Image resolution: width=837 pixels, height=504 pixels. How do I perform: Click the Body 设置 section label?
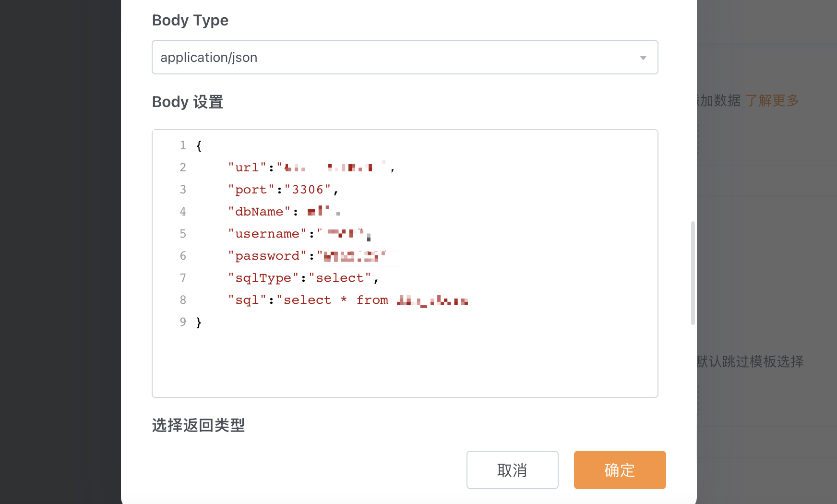coord(188,102)
